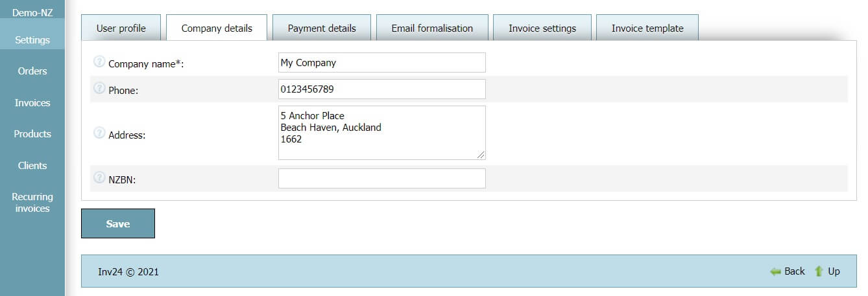This screenshot has width=868, height=296.
Task: Select the Invoice template tab
Action: pos(647,28)
